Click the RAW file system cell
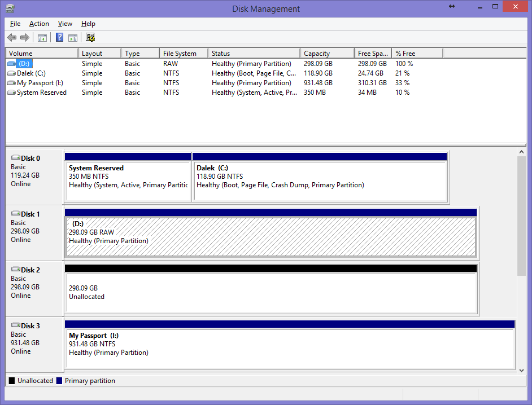532x405 pixels. pyautogui.click(x=171, y=63)
